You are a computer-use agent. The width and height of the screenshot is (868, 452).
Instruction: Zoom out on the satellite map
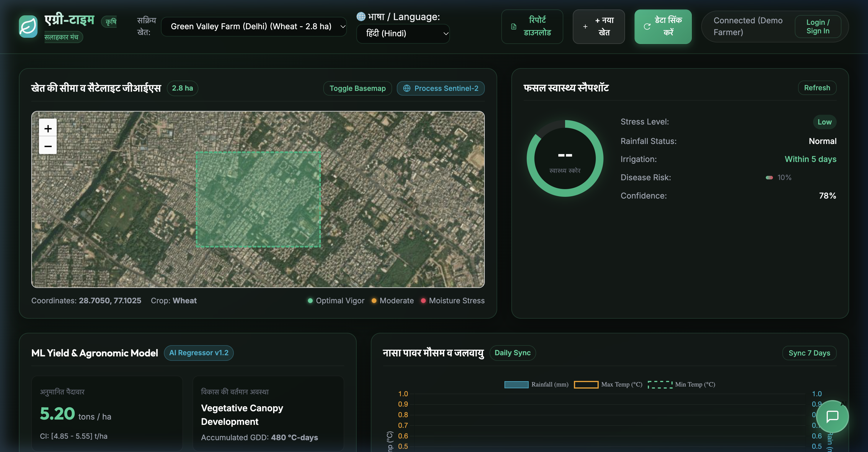click(x=48, y=145)
